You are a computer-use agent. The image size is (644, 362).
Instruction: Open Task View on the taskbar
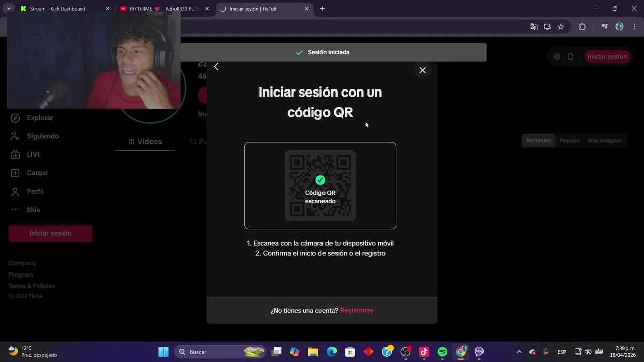click(x=277, y=352)
